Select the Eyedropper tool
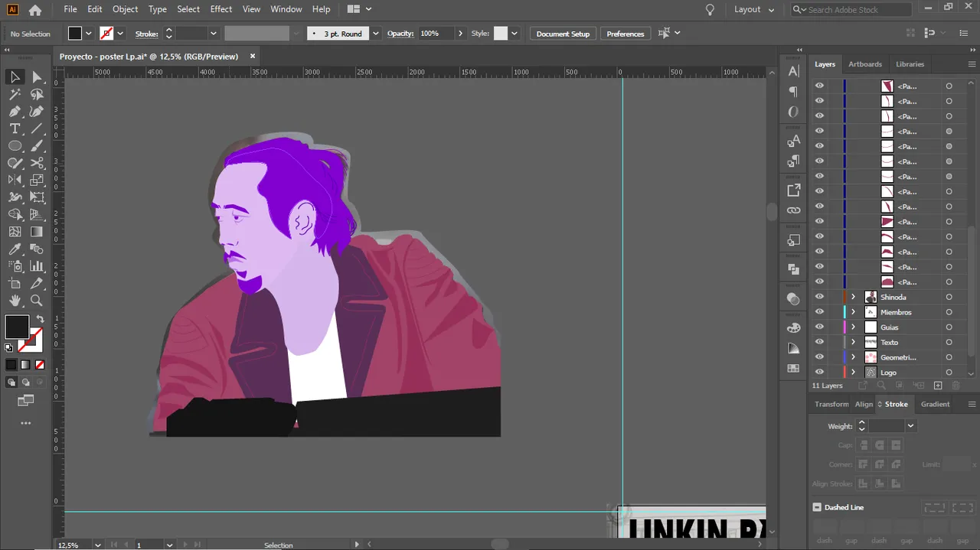Viewport: 980px width, 550px height. coord(15,249)
